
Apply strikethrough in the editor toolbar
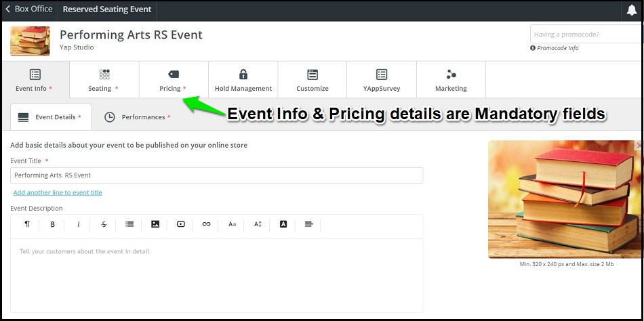[x=104, y=225]
